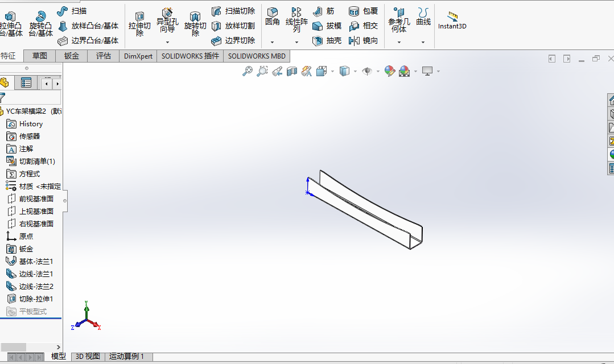614x364 pixels.
Task: Select the 切割清单(1) tree item
Action: click(31, 162)
